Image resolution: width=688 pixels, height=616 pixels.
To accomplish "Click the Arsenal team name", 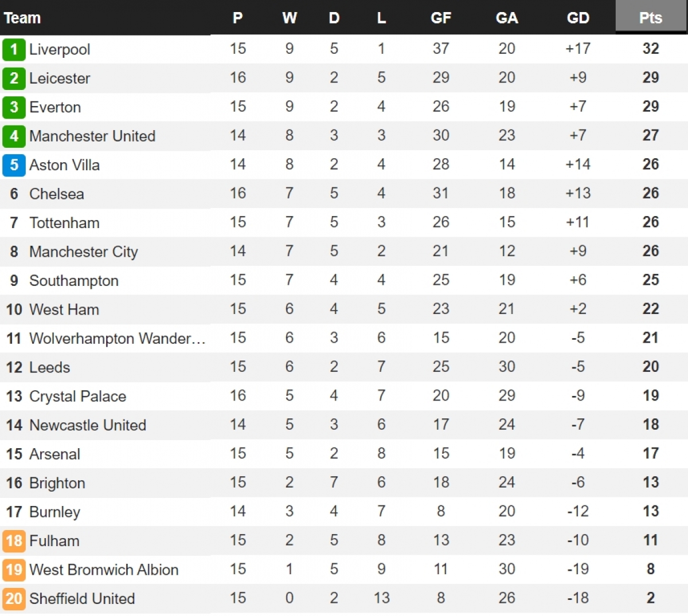I will (x=54, y=454).
